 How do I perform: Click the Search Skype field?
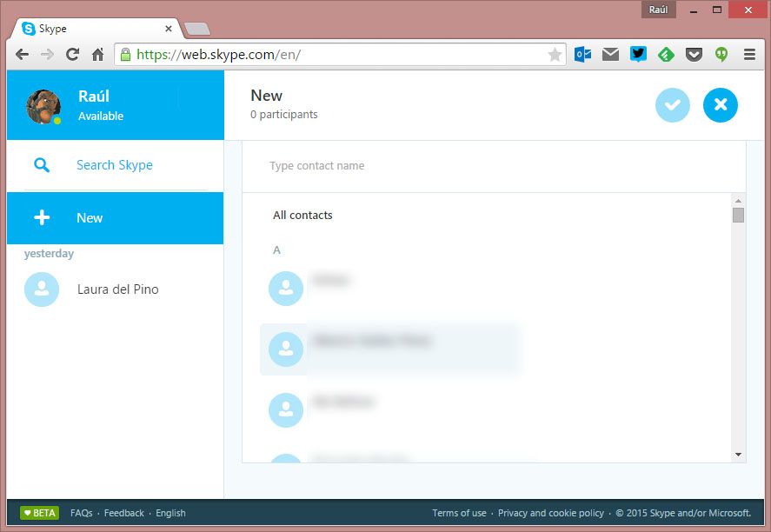tap(115, 165)
